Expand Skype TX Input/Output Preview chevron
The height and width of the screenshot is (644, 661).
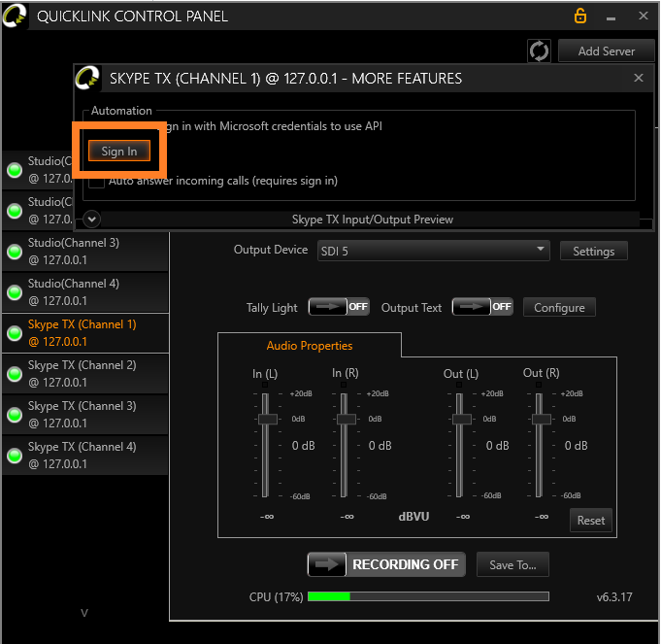(92, 220)
